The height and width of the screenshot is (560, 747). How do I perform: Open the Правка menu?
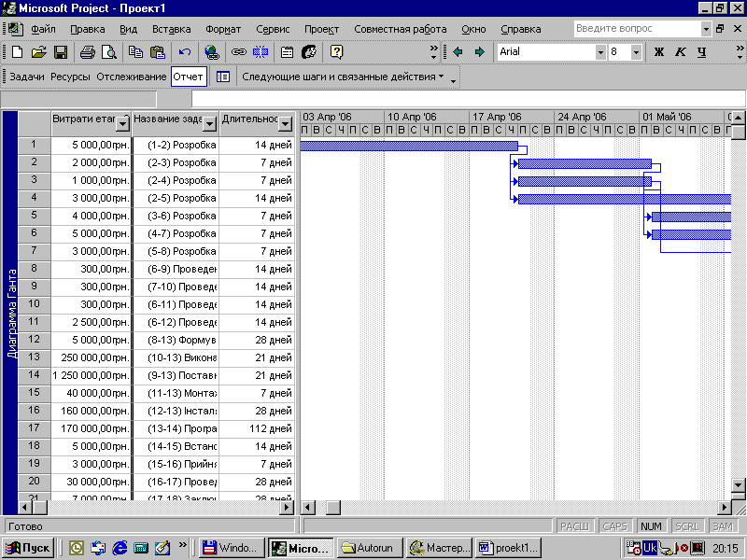(88, 29)
